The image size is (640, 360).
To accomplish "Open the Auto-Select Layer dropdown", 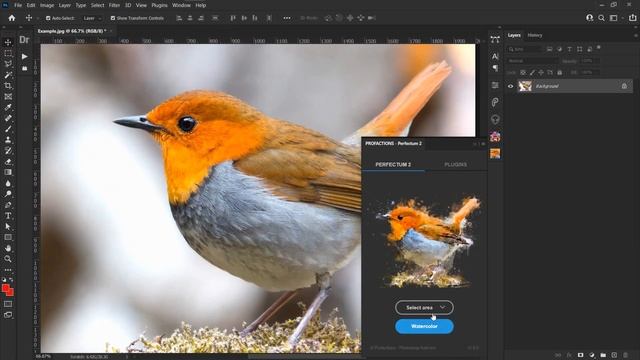I will (x=92, y=18).
